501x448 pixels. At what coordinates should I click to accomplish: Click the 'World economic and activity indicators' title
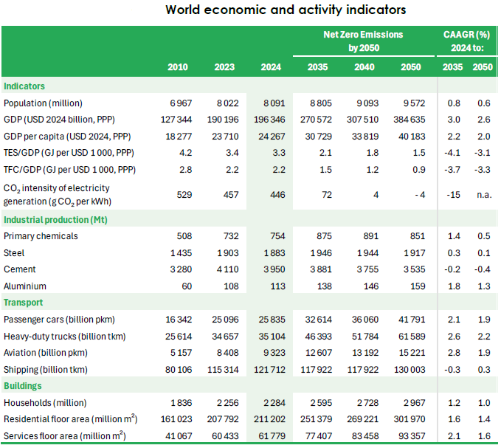pos(286,10)
